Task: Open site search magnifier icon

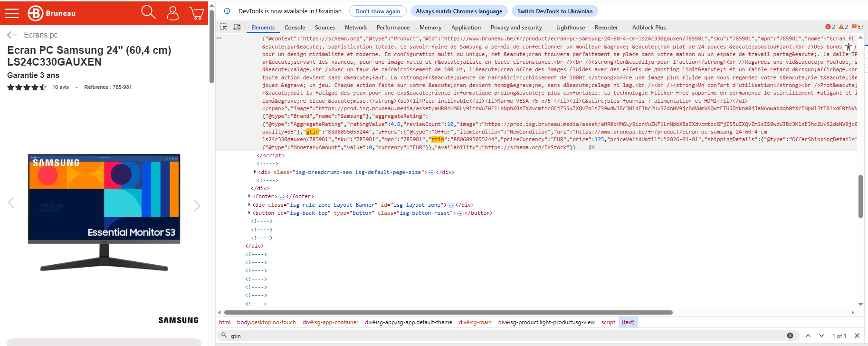Action: [148, 12]
